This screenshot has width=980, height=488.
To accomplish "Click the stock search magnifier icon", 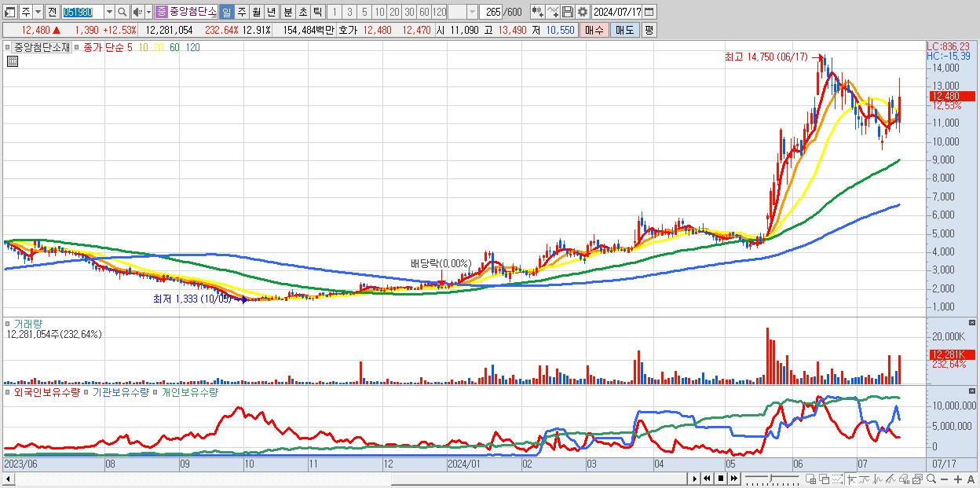I will click(122, 12).
